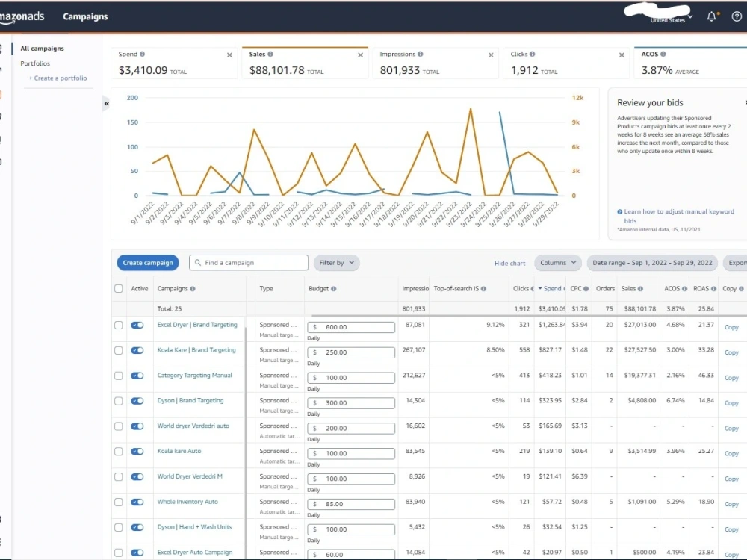The width and height of the screenshot is (747, 560).
Task: Click the Sales column header info icon
Action: pyautogui.click(x=640, y=289)
